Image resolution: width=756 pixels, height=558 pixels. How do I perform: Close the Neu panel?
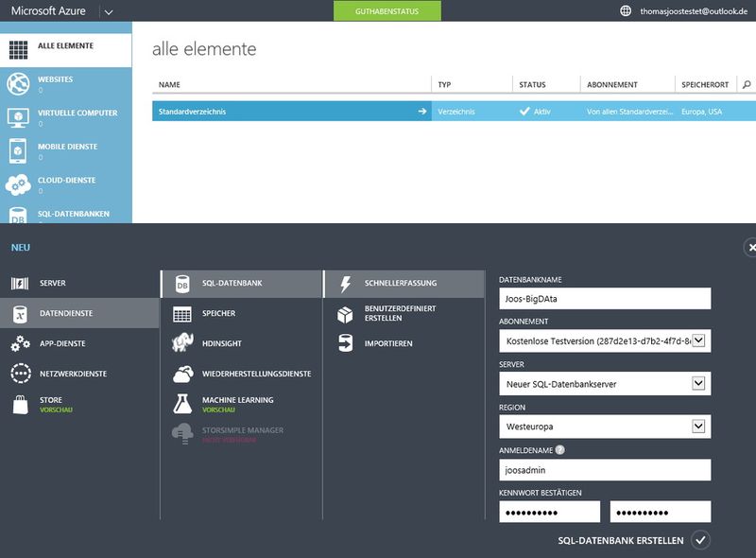[751, 247]
